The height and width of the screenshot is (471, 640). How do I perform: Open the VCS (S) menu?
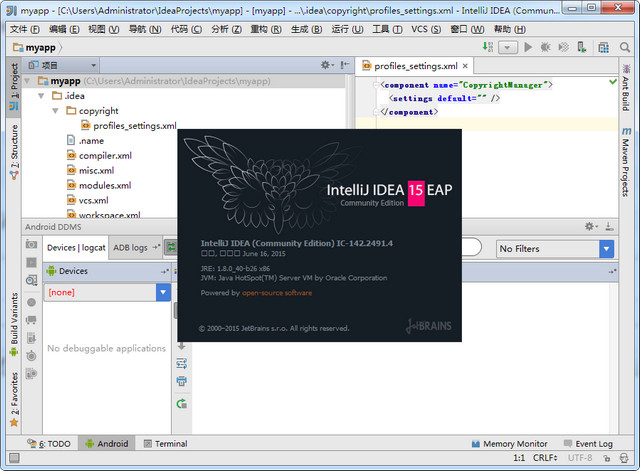(x=426, y=29)
